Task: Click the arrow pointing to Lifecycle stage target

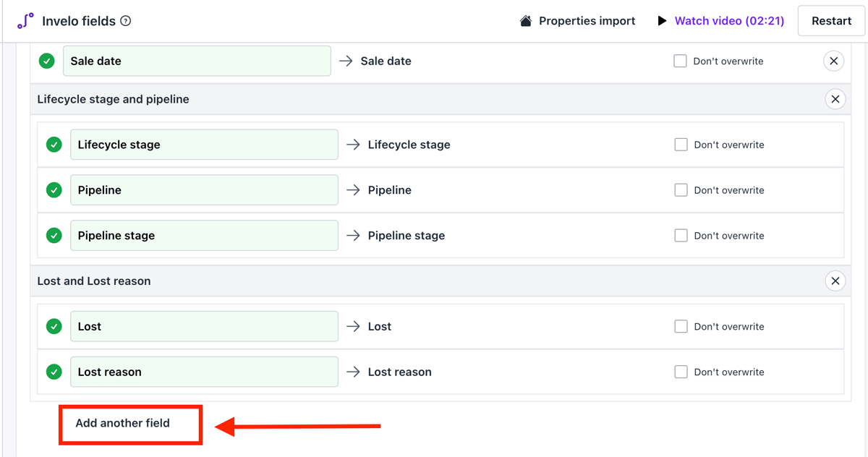Action: (354, 145)
